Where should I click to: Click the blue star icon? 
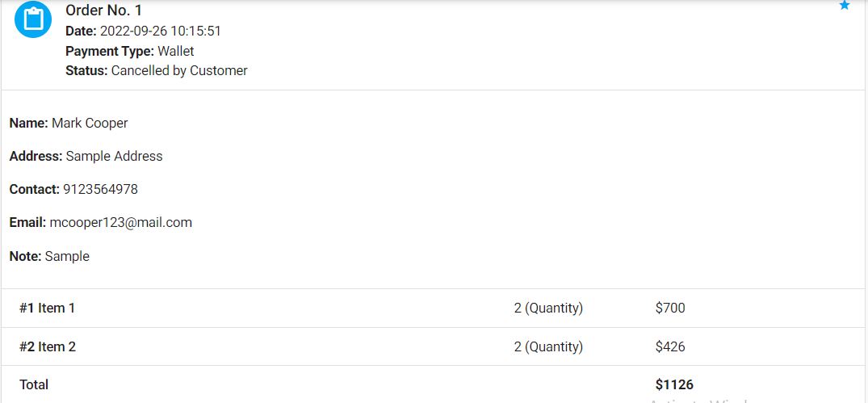[845, 6]
